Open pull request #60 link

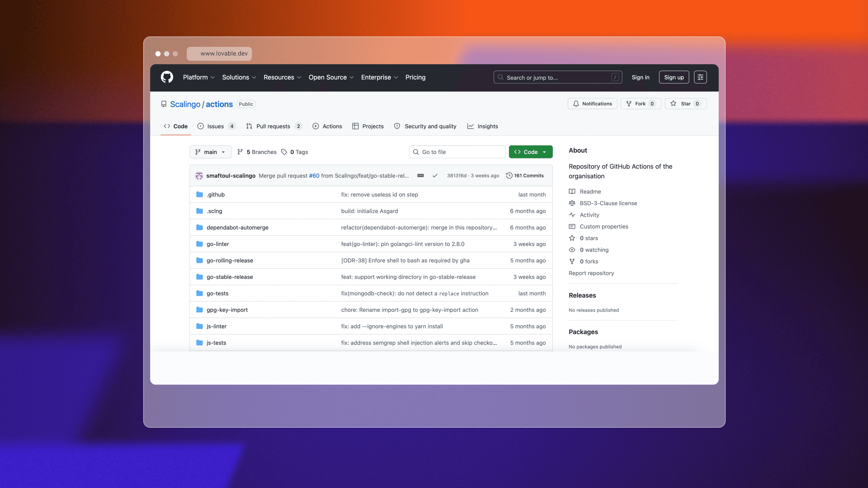314,175
